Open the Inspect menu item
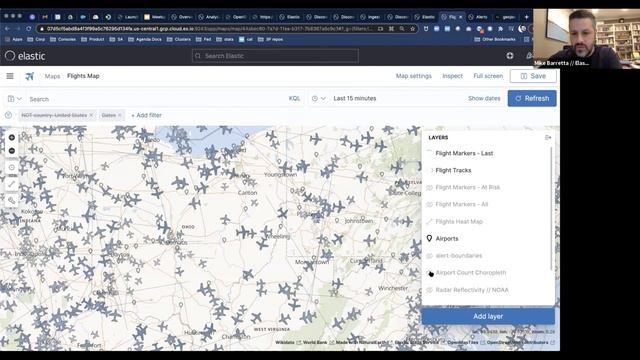Viewport: 640px width, 360px height. [x=452, y=76]
